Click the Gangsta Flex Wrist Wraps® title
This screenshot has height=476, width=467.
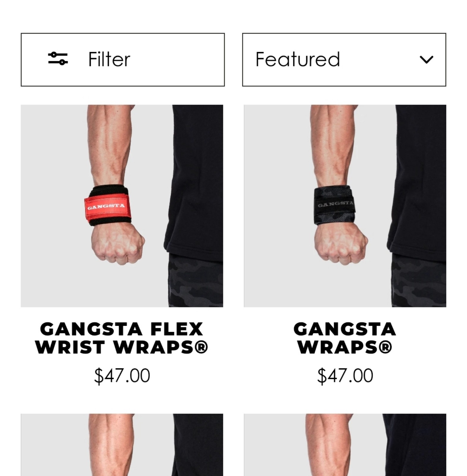122,338
